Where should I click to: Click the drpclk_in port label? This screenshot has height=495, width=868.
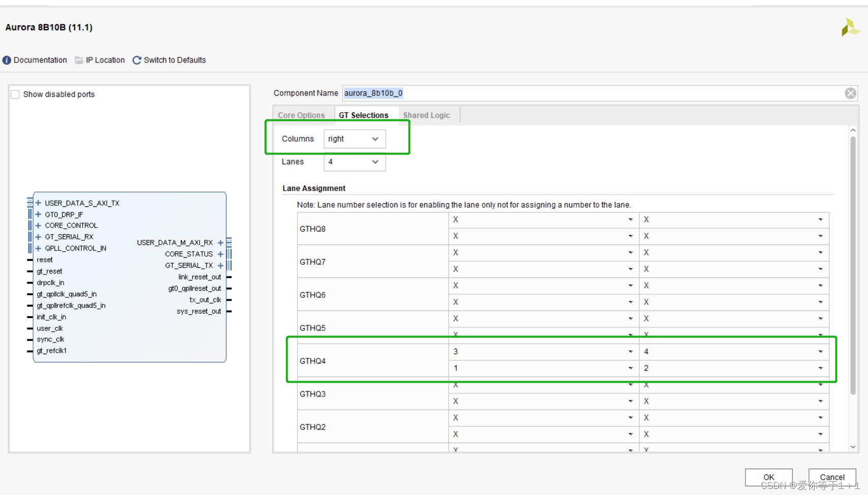tap(50, 283)
